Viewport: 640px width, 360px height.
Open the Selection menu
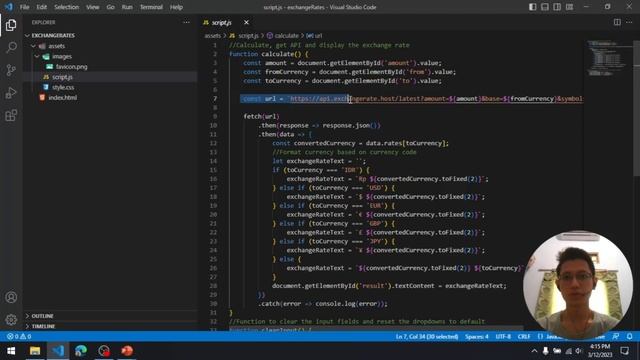tap(67, 7)
